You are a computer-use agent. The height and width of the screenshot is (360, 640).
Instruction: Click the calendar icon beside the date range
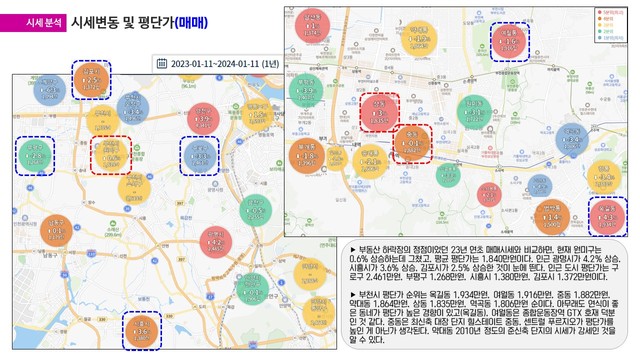point(162,64)
